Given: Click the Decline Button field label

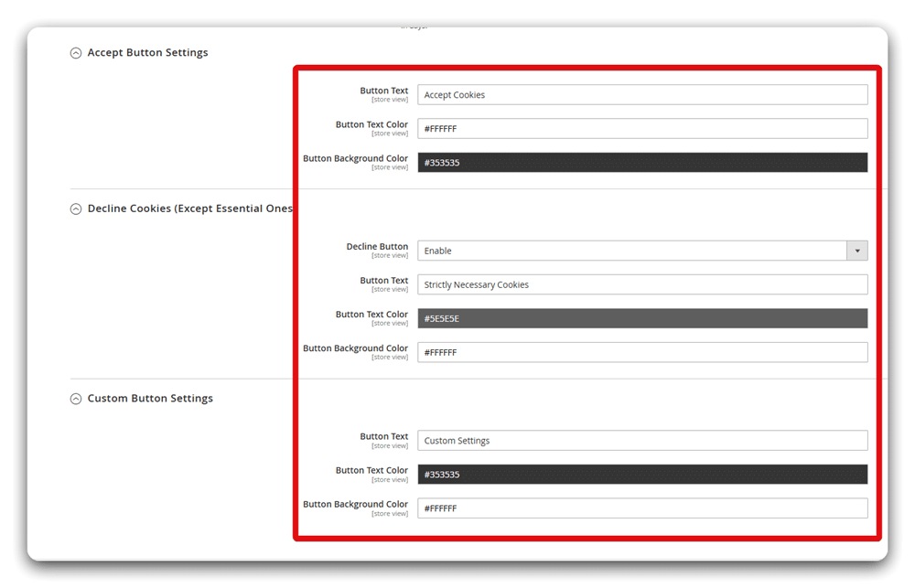Looking at the screenshot, I should pyautogui.click(x=377, y=247).
